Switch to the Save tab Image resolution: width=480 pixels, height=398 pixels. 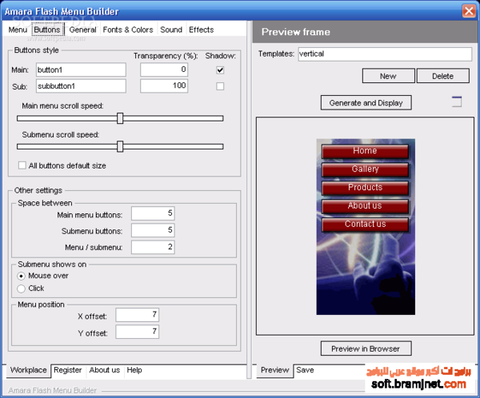(x=305, y=370)
